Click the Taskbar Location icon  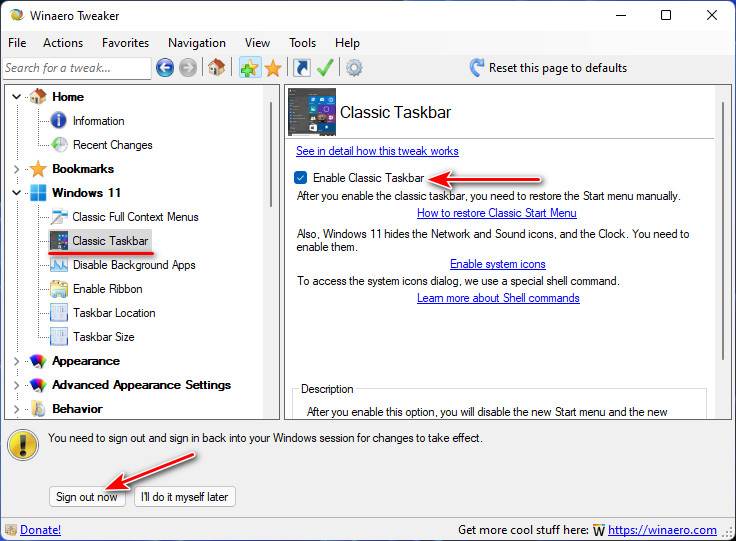[59, 313]
